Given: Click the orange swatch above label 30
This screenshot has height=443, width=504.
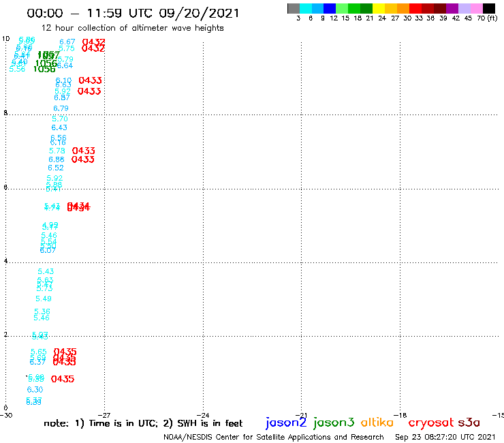Looking at the screenshot, I should (403, 8).
